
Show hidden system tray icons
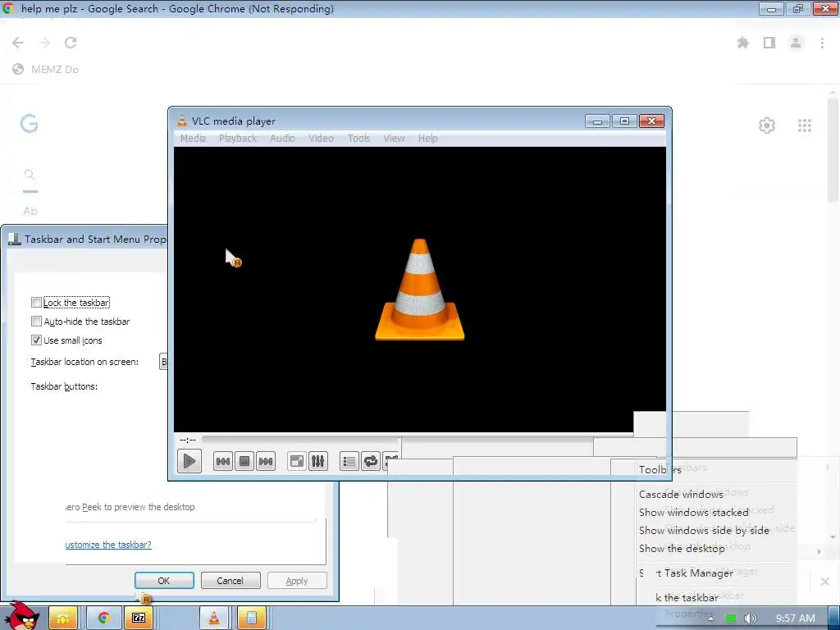[x=710, y=619]
